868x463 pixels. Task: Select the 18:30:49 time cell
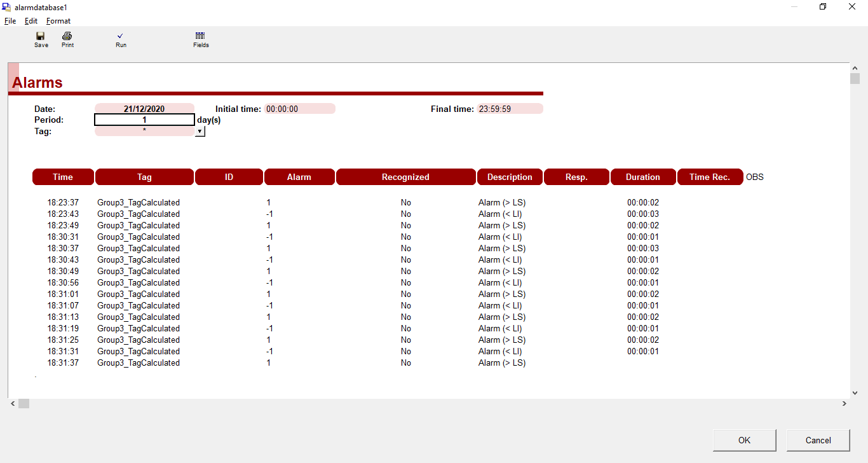click(x=63, y=272)
